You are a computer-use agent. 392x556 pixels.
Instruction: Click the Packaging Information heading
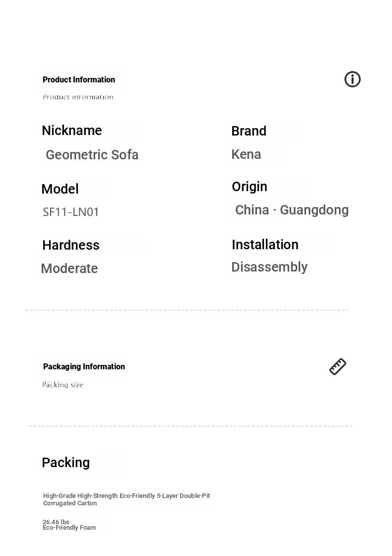tap(84, 367)
